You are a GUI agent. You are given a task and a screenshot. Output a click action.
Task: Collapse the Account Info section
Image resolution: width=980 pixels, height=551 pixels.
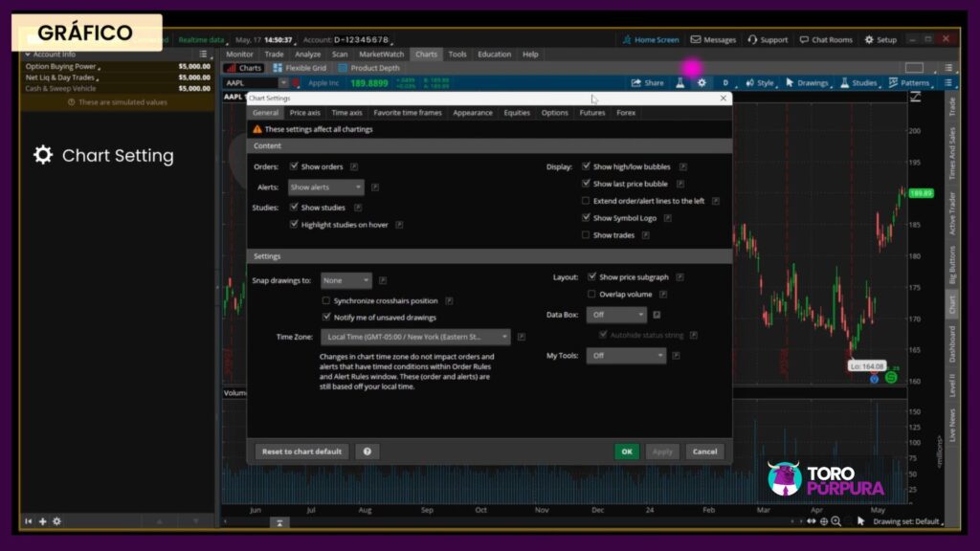pyautogui.click(x=28, y=55)
